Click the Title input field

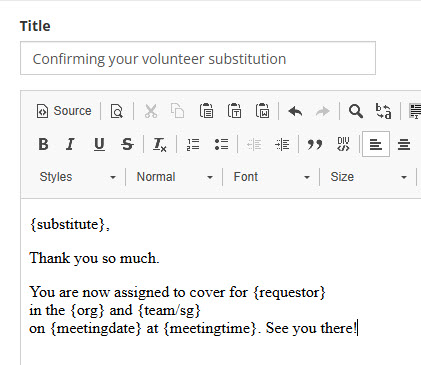click(198, 58)
